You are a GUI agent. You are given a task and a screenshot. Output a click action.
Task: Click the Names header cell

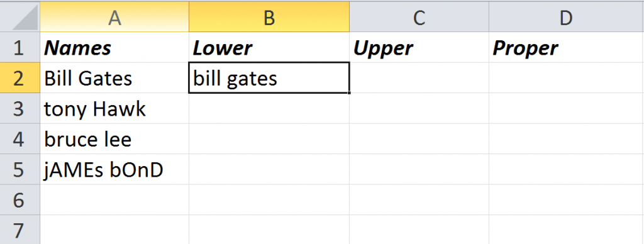pyautogui.click(x=114, y=48)
